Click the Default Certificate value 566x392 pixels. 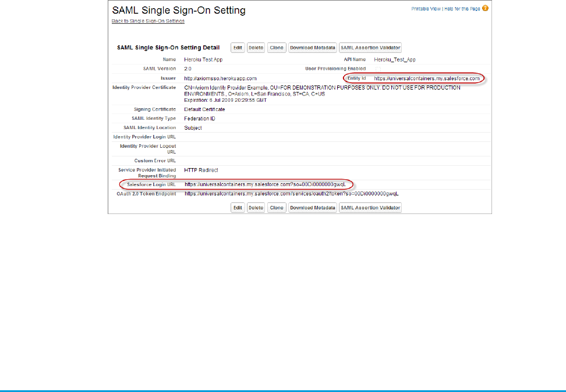point(204,109)
